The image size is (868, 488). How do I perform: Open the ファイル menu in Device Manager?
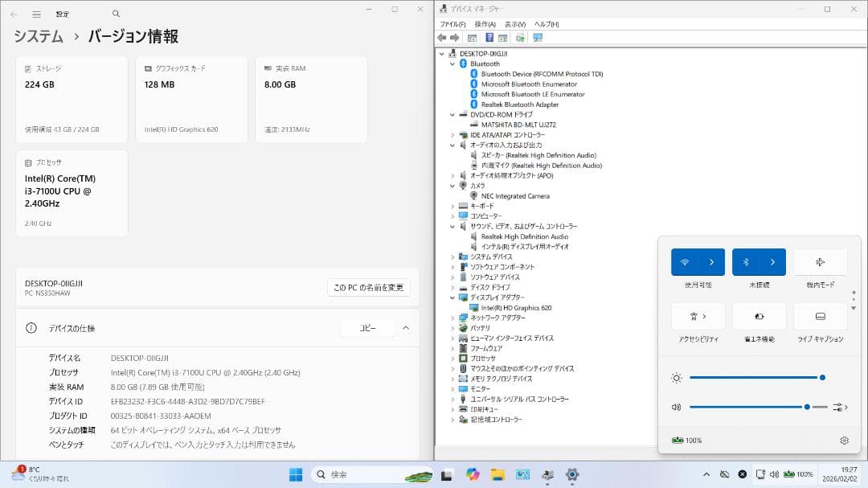pyautogui.click(x=454, y=24)
